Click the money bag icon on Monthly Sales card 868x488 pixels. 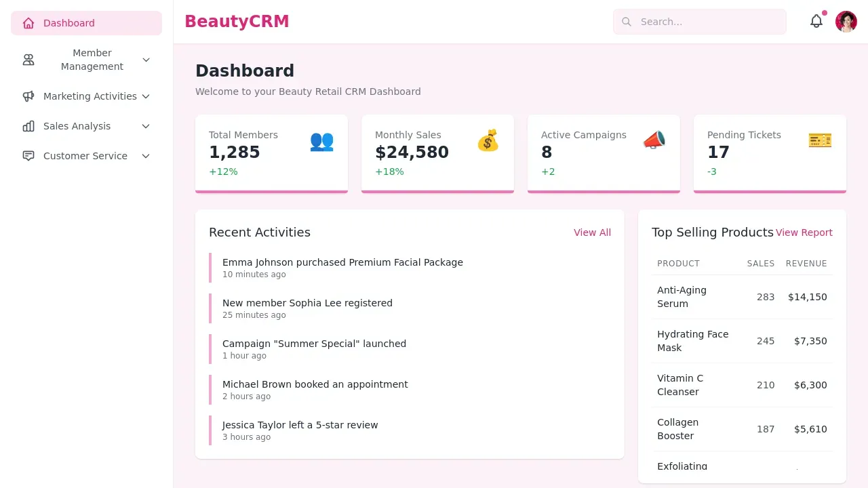[488, 141]
